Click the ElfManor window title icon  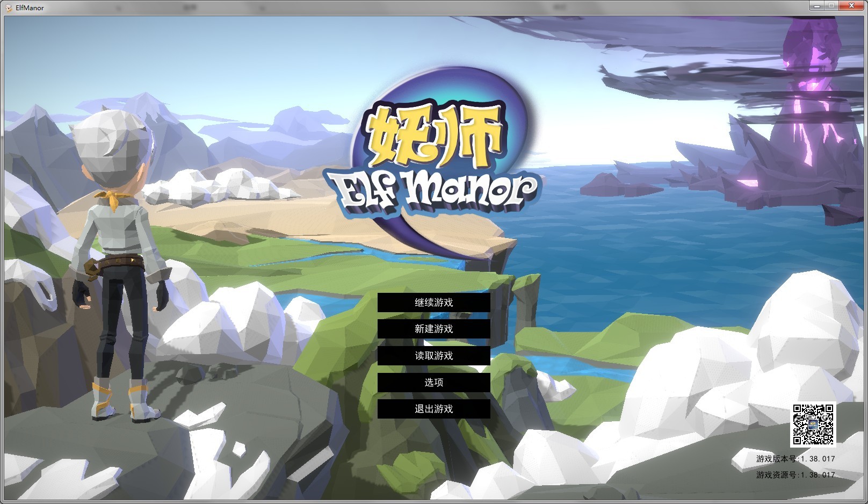[9, 8]
